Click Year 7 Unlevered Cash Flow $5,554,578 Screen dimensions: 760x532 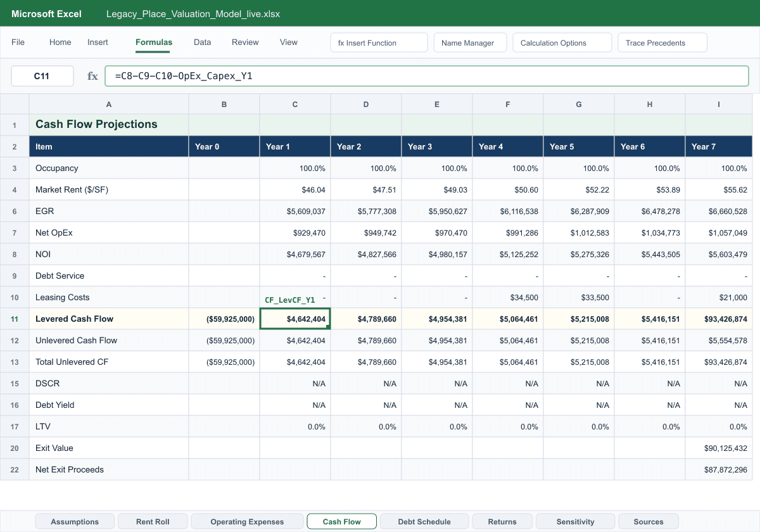pyautogui.click(x=718, y=340)
